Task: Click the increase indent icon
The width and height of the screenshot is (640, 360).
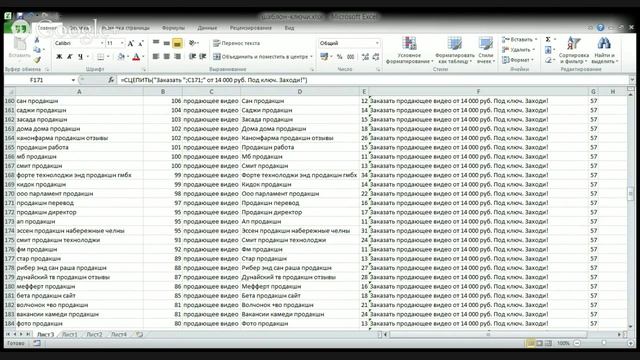Action: point(202,56)
